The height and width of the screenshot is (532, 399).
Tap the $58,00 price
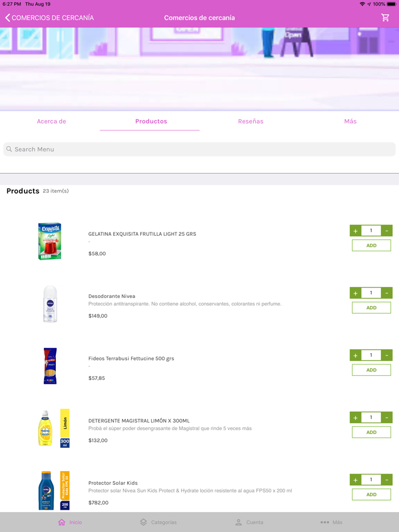pyautogui.click(x=97, y=253)
